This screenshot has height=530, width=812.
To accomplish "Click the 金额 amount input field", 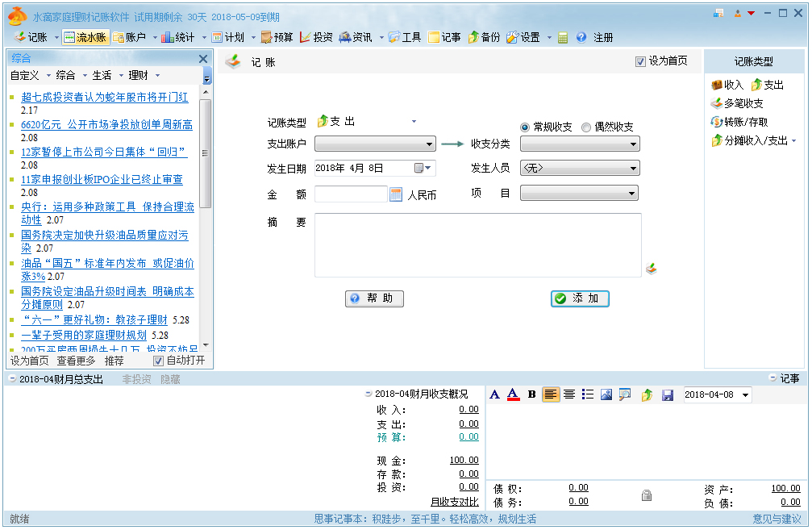I will pos(351,194).
